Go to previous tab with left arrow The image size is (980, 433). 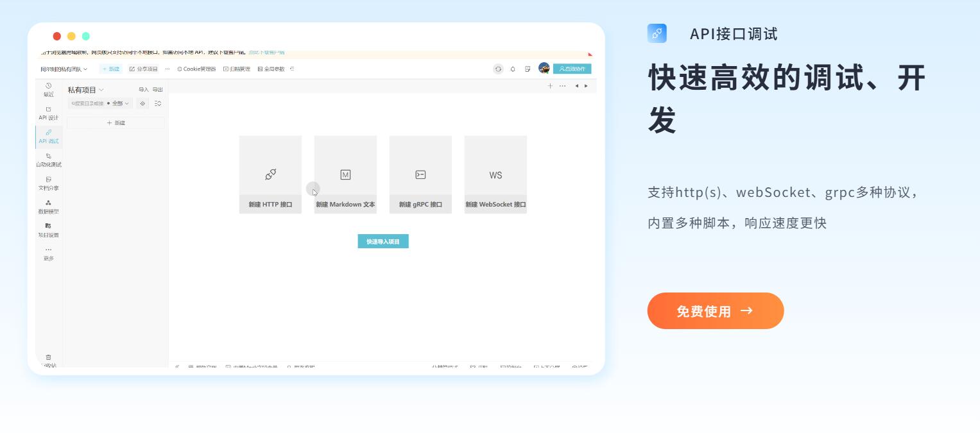point(577,86)
